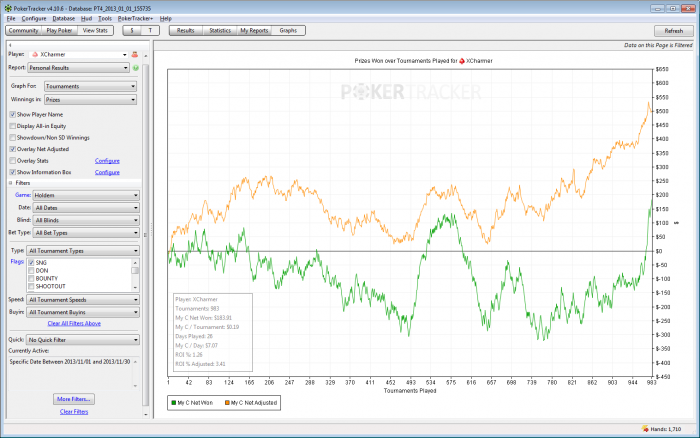Click the player select icon beside XCharmer

pyautogui.click(x=133, y=54)
